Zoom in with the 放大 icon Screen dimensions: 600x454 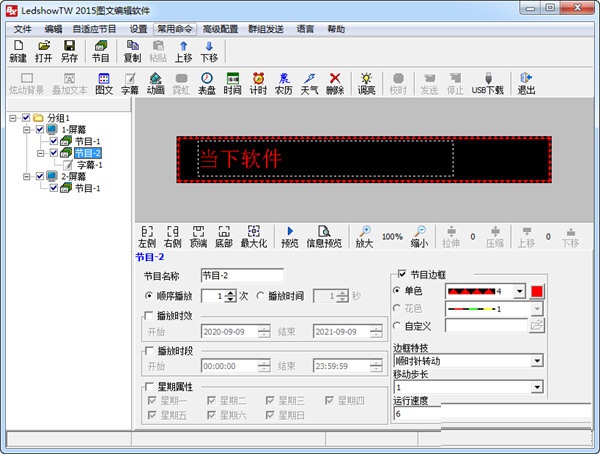[x=364, y=237]
